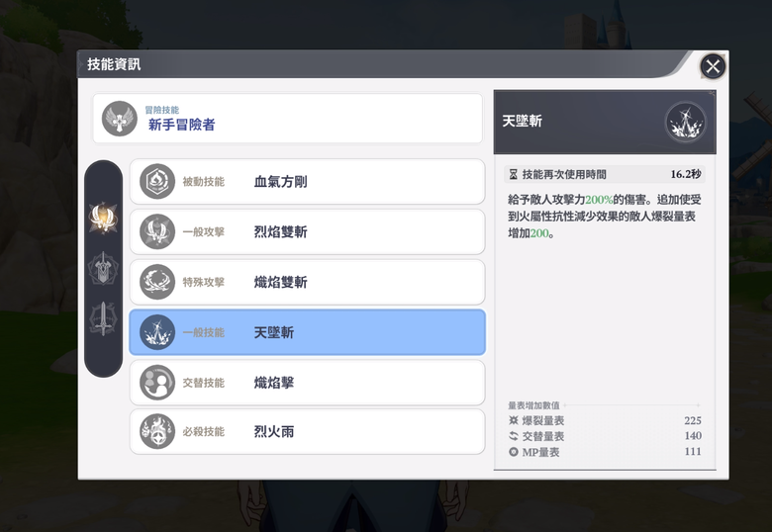Viewport: 772px width, 532px height.
Task: Click the 熾焰擊 swap skill icon
Action: click(x=157, y=383)
